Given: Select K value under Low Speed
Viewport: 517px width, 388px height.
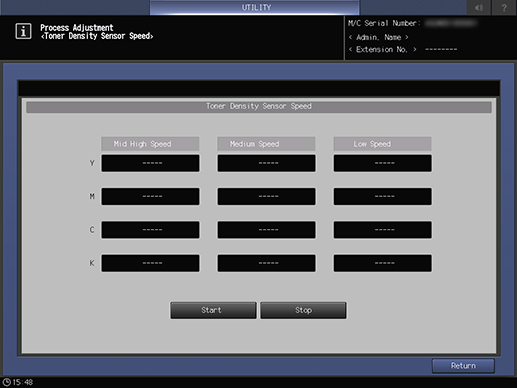Looking at the screenshot, I should click(x=383, y=263).
